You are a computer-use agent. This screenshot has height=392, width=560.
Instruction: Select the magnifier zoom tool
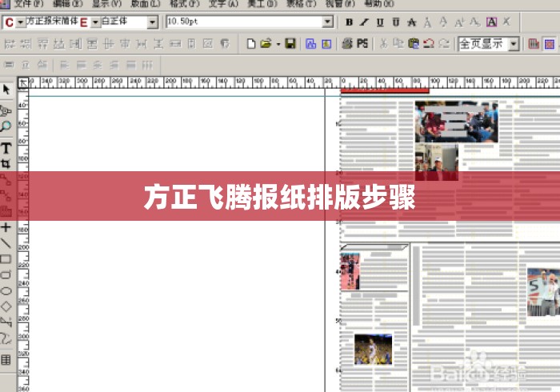click(6, 126)
